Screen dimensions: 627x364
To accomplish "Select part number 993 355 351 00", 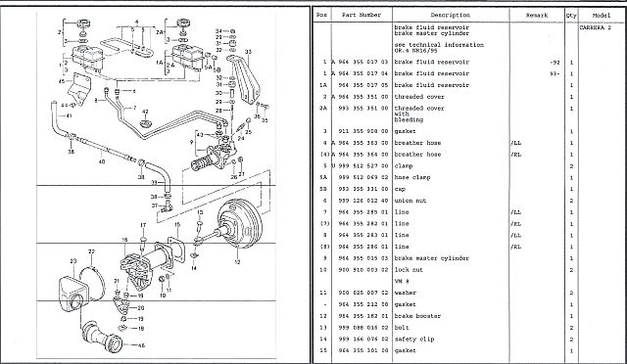I will (363, 109).
